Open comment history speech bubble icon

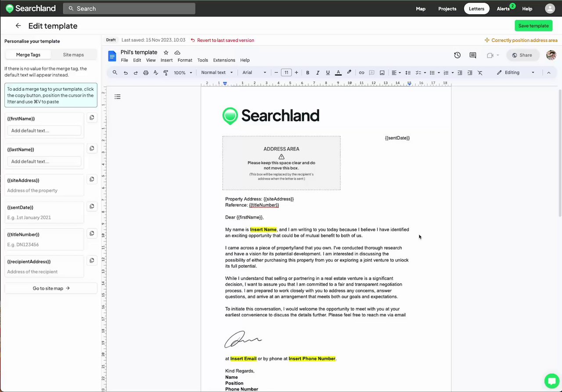click(473, 55)
